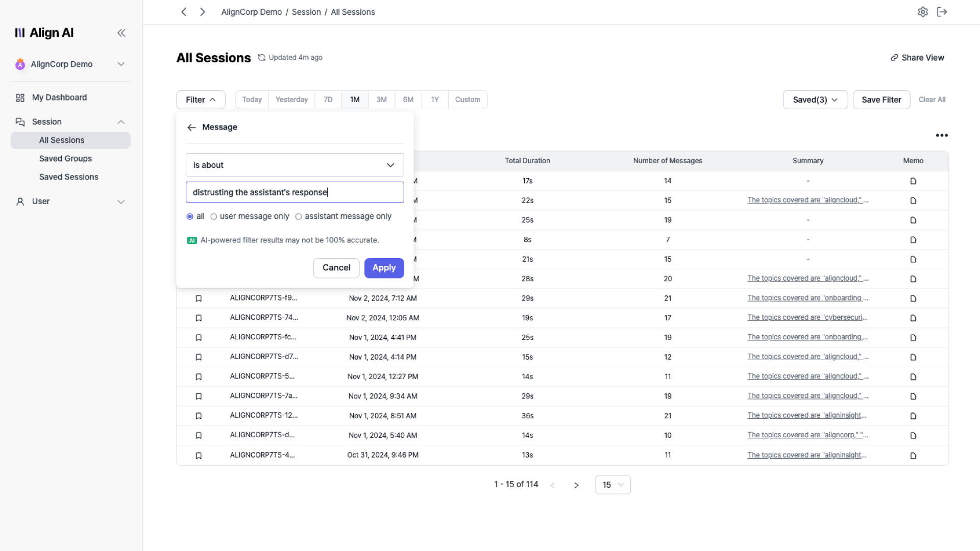
Task: Click the back navigation arrow
Action: pyautogui.click(x=184, y=12)
